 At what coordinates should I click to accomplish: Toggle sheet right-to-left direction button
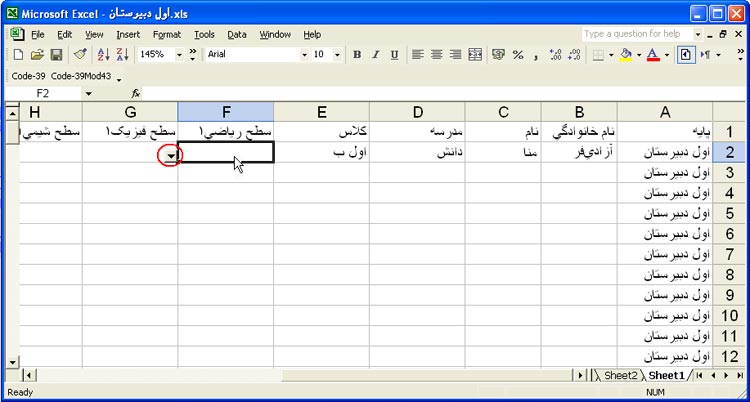point(686,54)
